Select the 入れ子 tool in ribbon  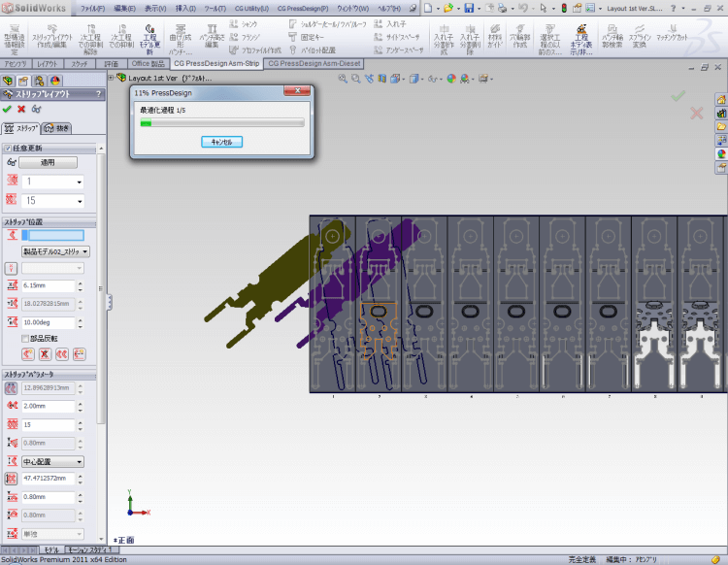tap(390, 24)
